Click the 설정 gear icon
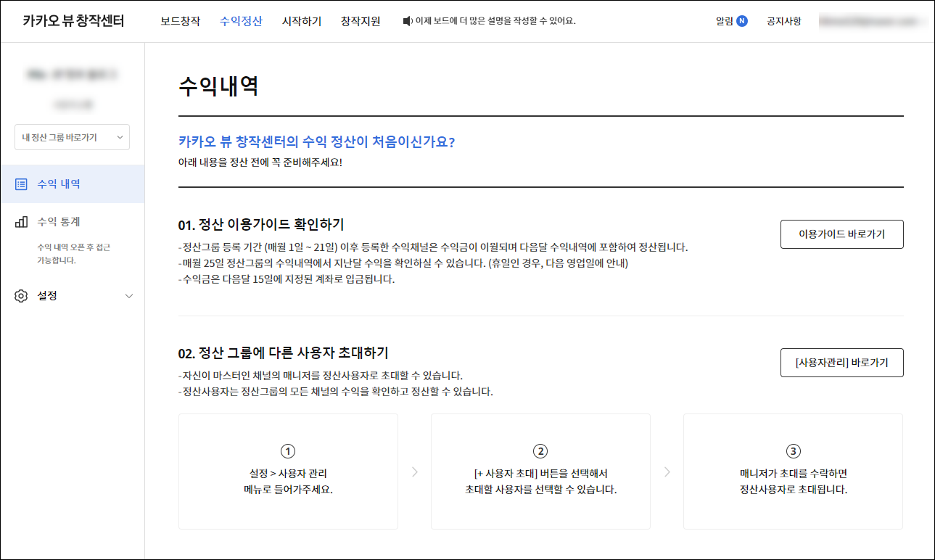The width and height of the screenshot is (935, 560). pos(22,296)
